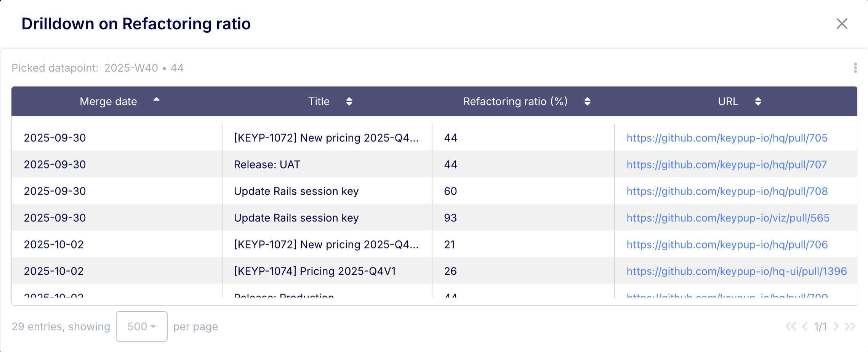Open the hq pull 708 link
Image resolution: width=868 pixels, height=352 pixels.
(727, 191)
